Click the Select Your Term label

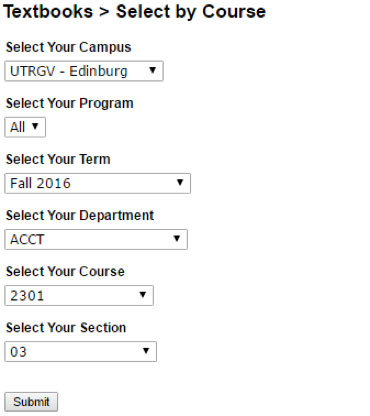click(58, 159)
